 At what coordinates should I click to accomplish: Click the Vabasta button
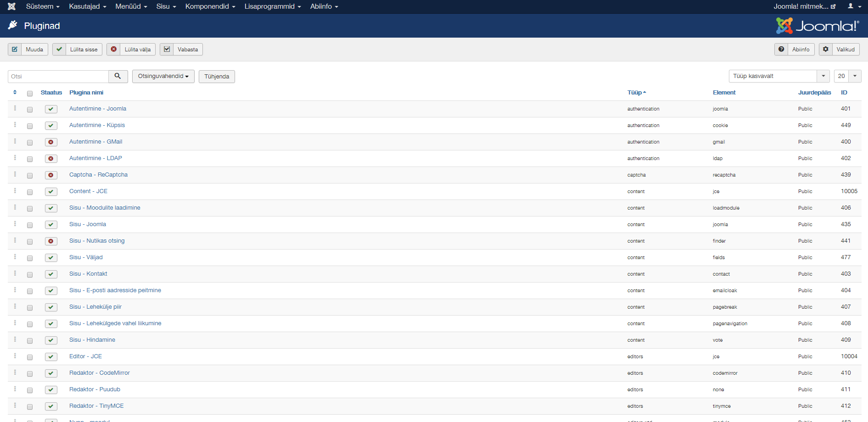click(181, 50)
